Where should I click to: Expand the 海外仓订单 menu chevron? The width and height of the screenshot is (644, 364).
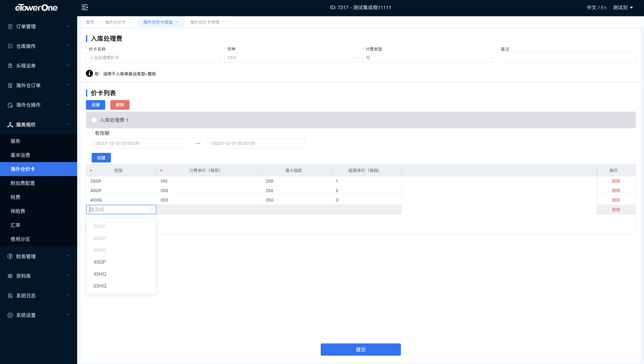pos(68,85)
